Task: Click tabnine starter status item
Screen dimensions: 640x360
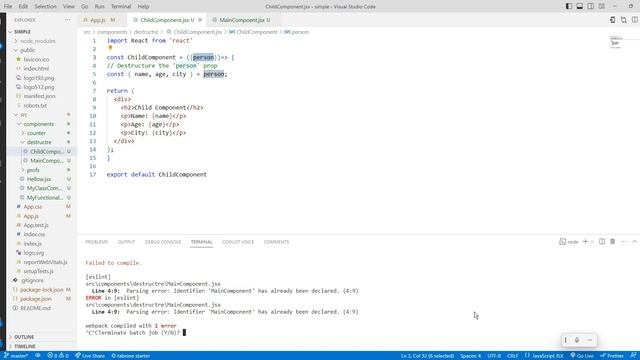Action: [131, 356]
